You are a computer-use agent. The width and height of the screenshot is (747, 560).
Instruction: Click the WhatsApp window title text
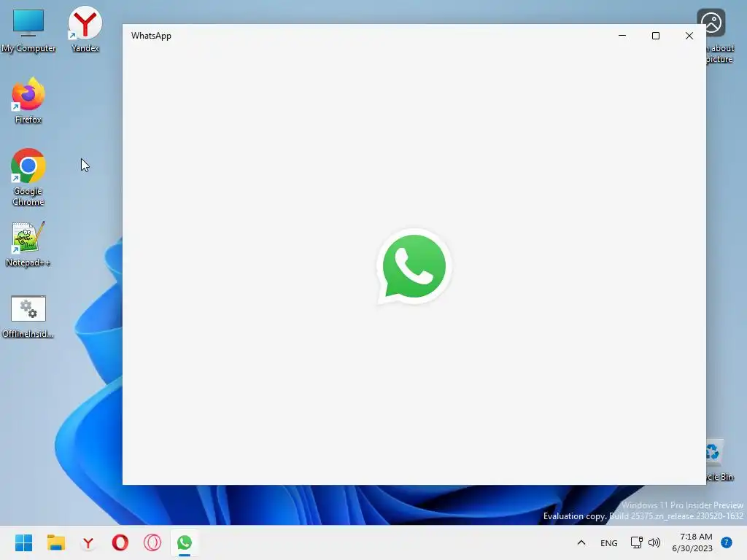151,36
